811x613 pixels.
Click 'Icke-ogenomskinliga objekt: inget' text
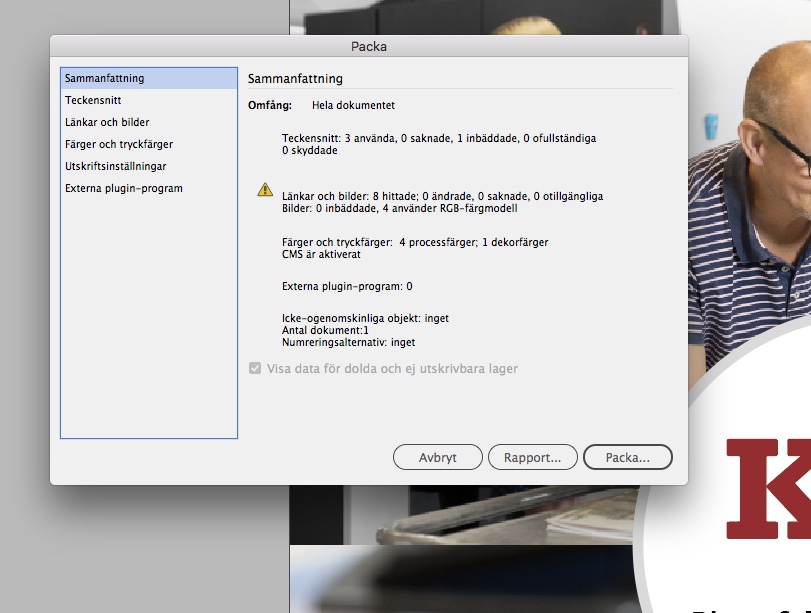(365, 318)
